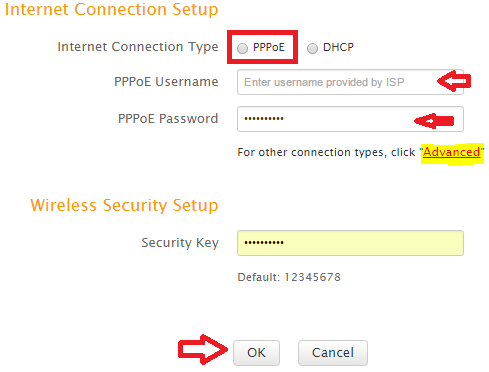Click the Wireless Security Setup heading
The image size is (489, 372).
[124, 205]
